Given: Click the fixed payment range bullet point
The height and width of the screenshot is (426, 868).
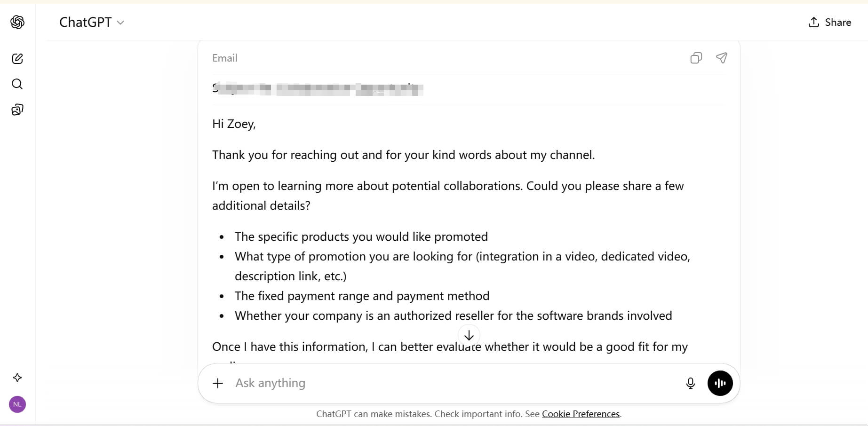Looking at the screenshot, I should [362, 296].
